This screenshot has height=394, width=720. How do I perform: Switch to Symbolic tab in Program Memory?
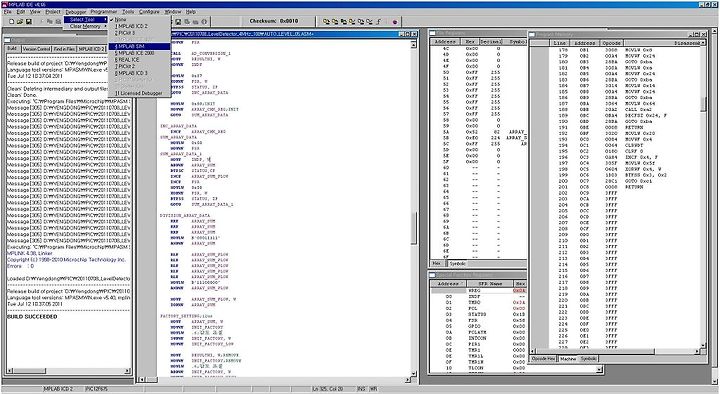(588, 359)
